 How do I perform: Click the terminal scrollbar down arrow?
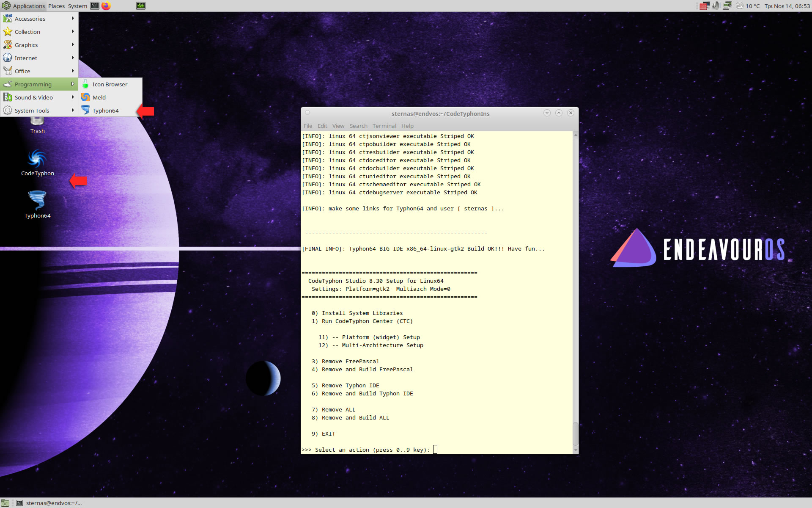pyautogui.click(x=575, y=450)
